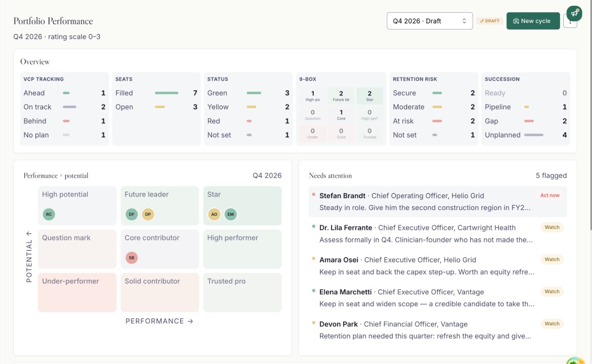Click Watch badge on Amara Osei row
Screen dimensions: 592x364
552,259
